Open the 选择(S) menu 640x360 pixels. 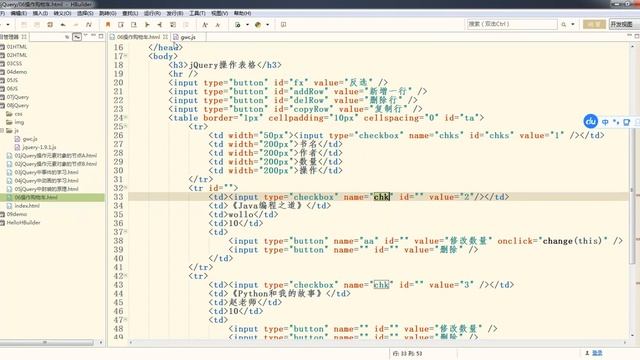click(85, 13)
